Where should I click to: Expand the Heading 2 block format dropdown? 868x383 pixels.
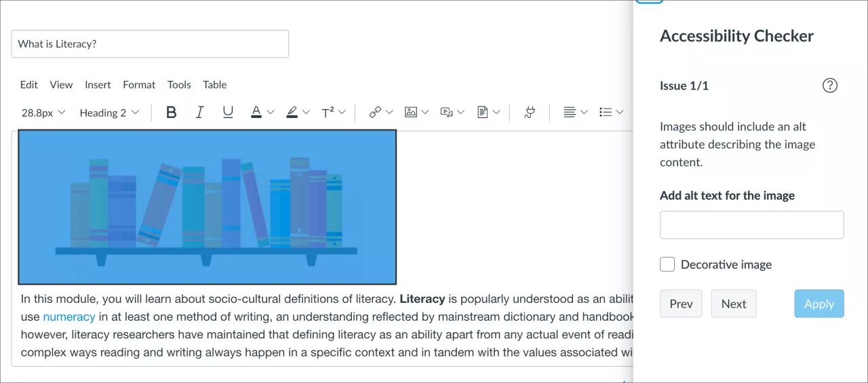click(x=109, y=113)
